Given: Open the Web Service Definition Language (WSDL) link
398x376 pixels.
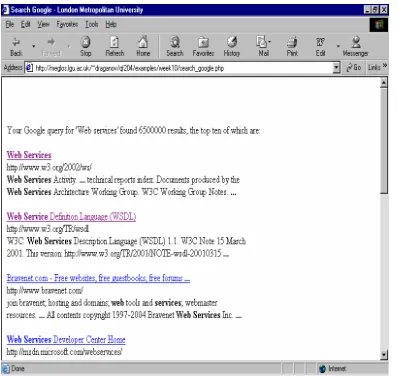Looking at the screenshot, I should (71, 217).
